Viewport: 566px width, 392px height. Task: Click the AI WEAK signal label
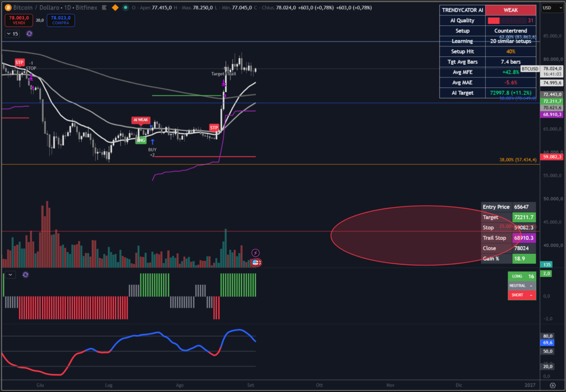tap(141, 120)
